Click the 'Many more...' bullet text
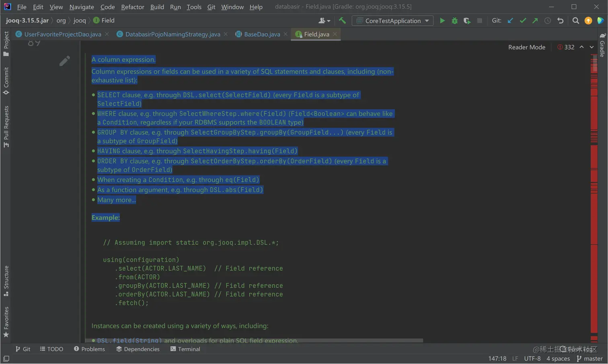608x364 pixels. coord(117,200)
